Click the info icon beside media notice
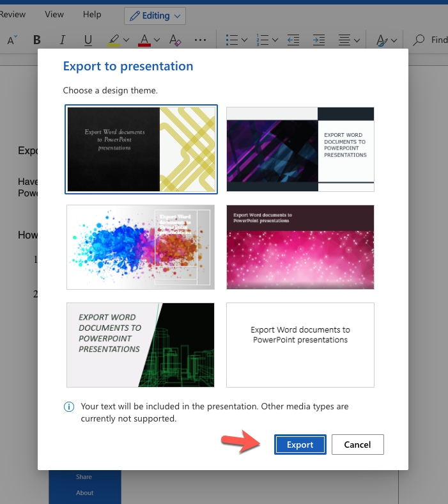 [69, 407]
